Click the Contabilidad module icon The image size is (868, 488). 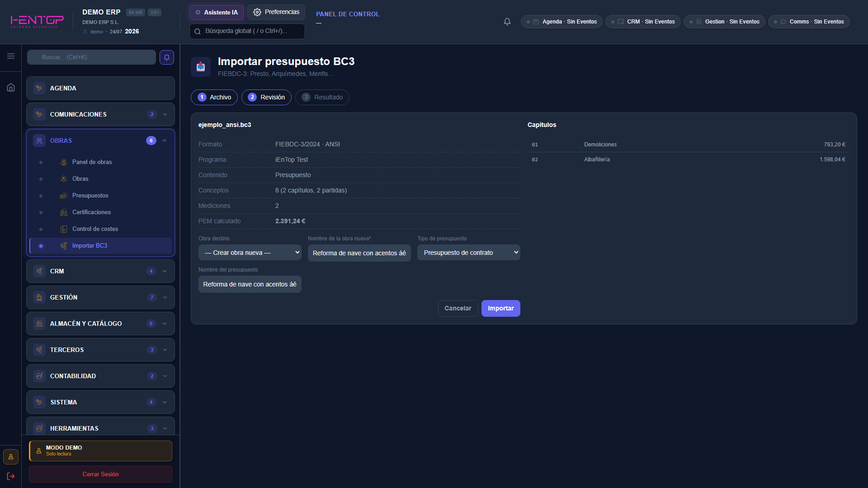(39, 376)
